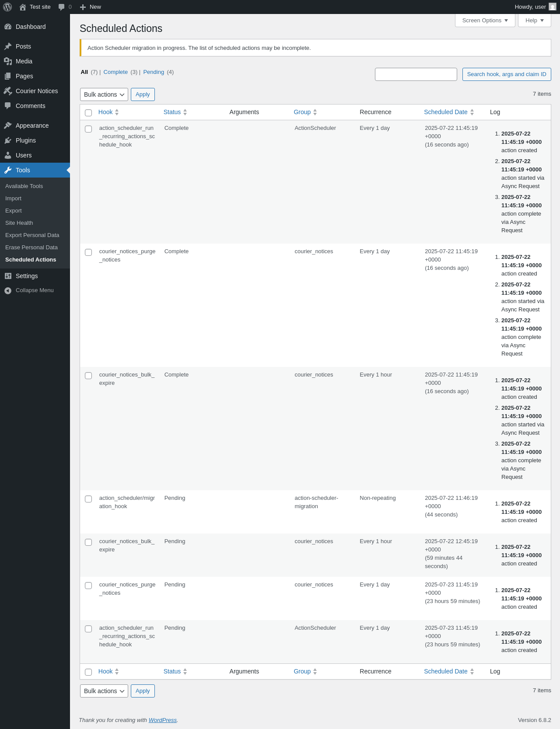Tick the select-all checkbox in table header

pos(88,113)
